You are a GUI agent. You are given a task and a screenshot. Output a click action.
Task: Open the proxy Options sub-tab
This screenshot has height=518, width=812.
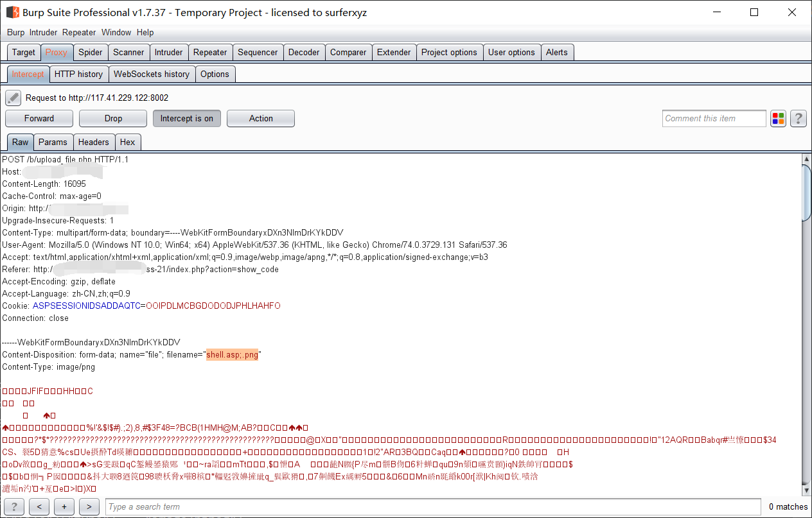tap(215, 74)
